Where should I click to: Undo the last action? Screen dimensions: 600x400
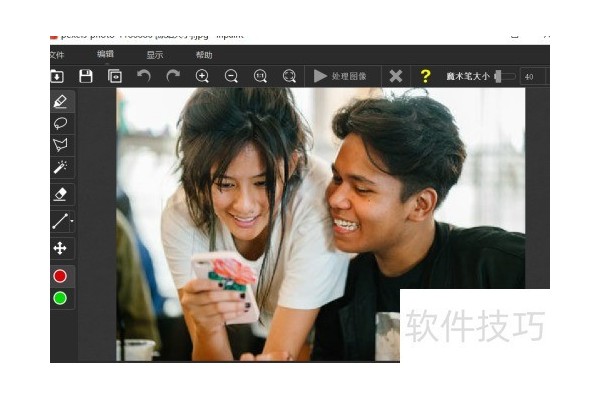point(144,76)
